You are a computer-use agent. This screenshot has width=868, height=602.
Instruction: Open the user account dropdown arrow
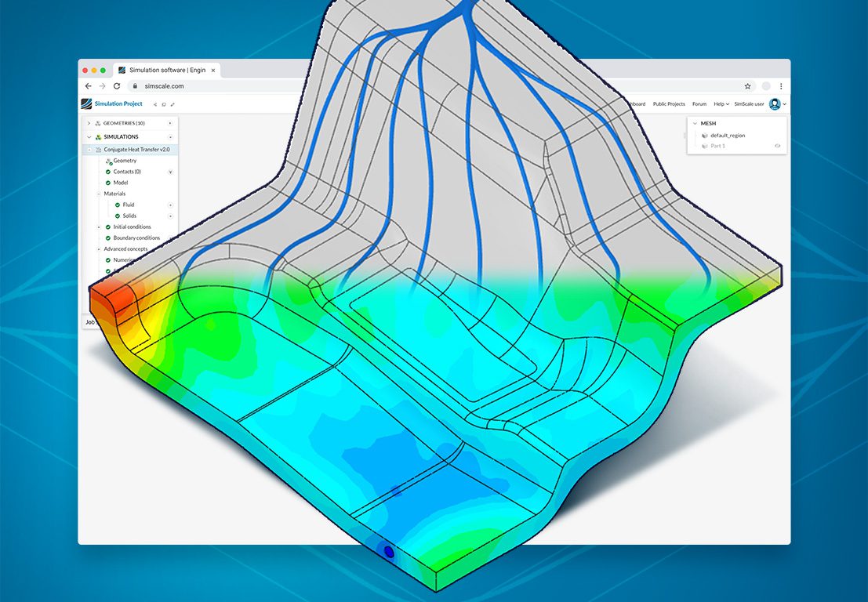pos(784,104)
